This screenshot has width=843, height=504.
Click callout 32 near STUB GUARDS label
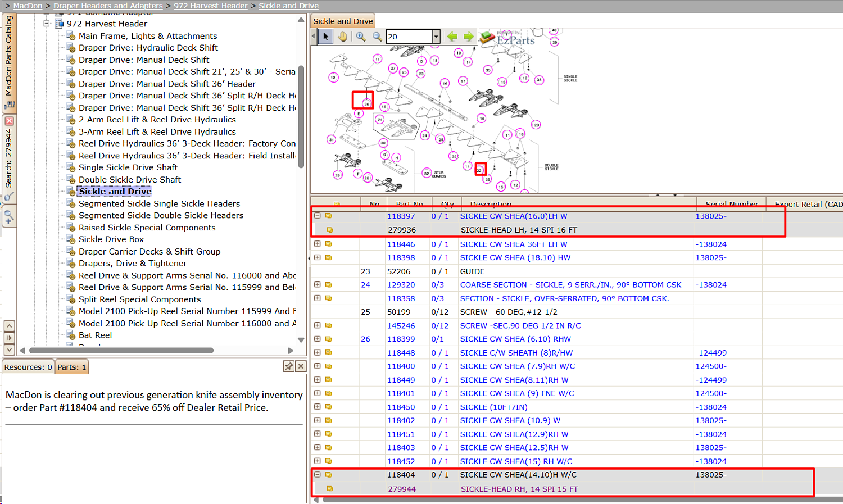427,174
